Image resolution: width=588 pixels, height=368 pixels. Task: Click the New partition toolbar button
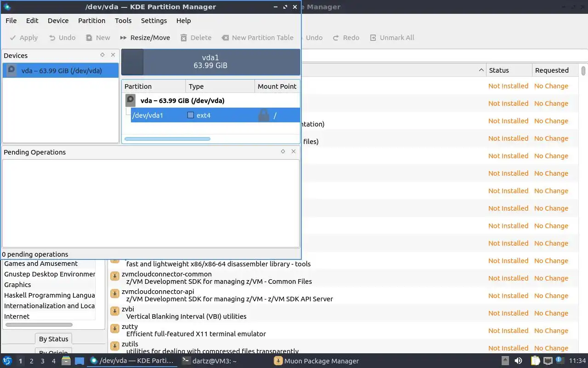98,38
